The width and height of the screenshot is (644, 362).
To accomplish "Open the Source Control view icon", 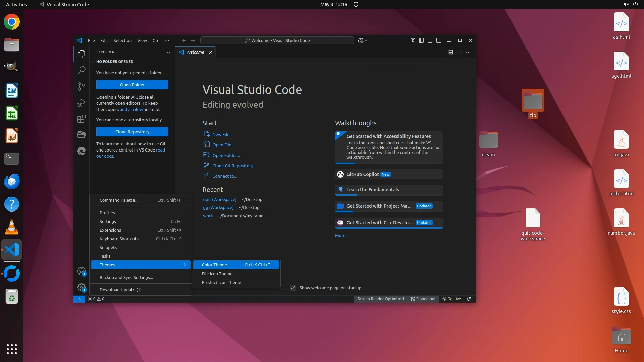I will [82, 86].
